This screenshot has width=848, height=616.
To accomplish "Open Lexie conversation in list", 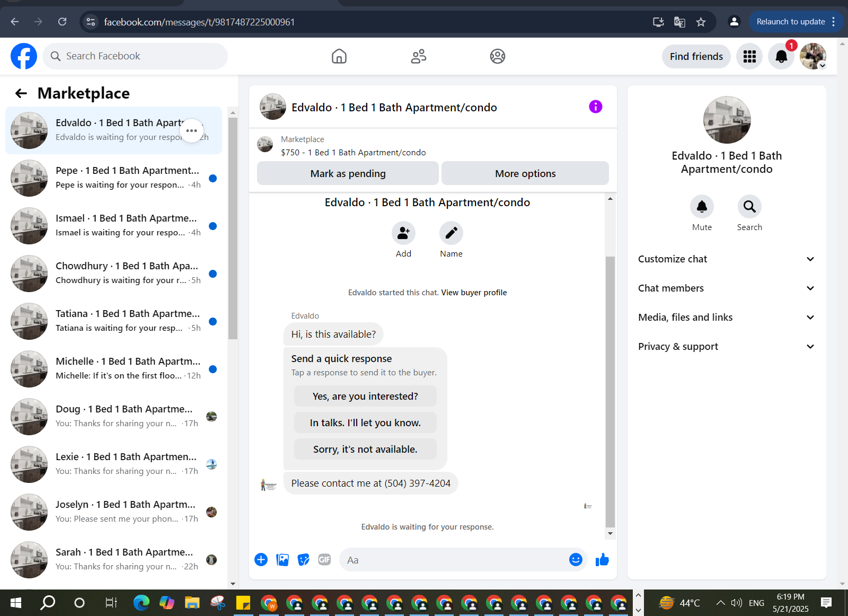I will pyautogui.click(x=114, y=464).
